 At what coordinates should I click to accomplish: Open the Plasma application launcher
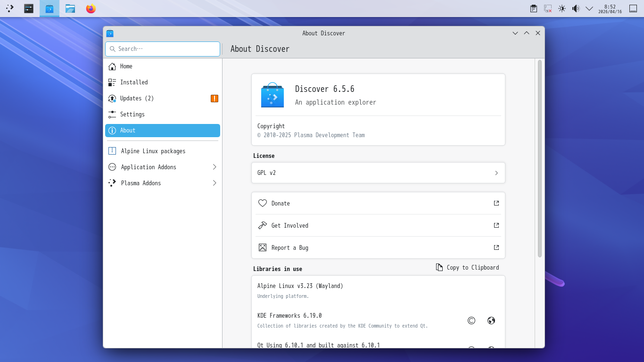click(x=9, y=8)
